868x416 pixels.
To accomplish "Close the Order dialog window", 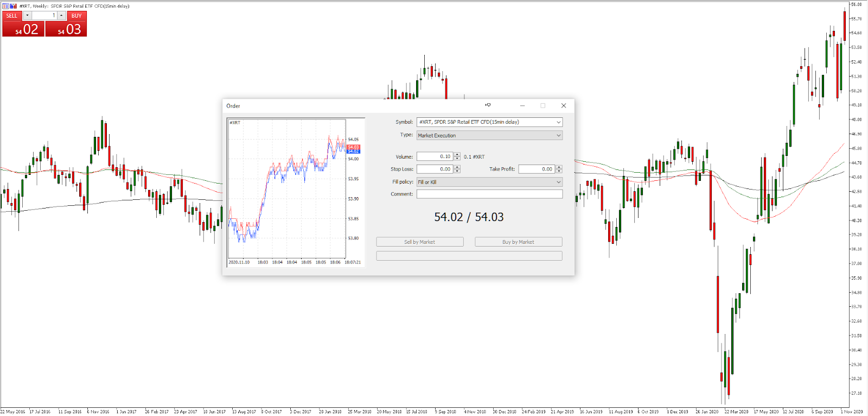I will (563, 106).
